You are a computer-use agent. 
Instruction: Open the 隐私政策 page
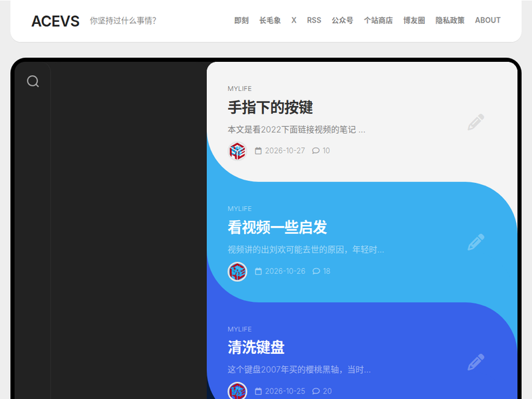coord(450,21)
